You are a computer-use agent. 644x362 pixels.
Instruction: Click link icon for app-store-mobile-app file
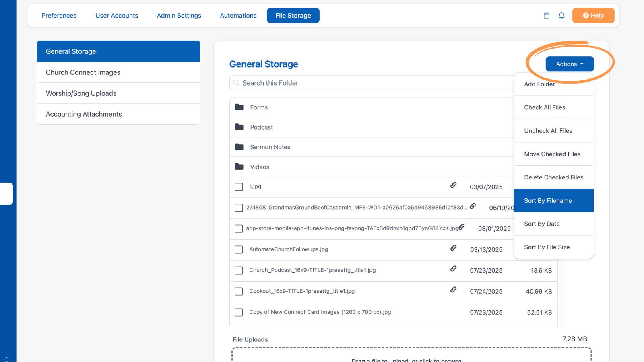pos(462,227)
